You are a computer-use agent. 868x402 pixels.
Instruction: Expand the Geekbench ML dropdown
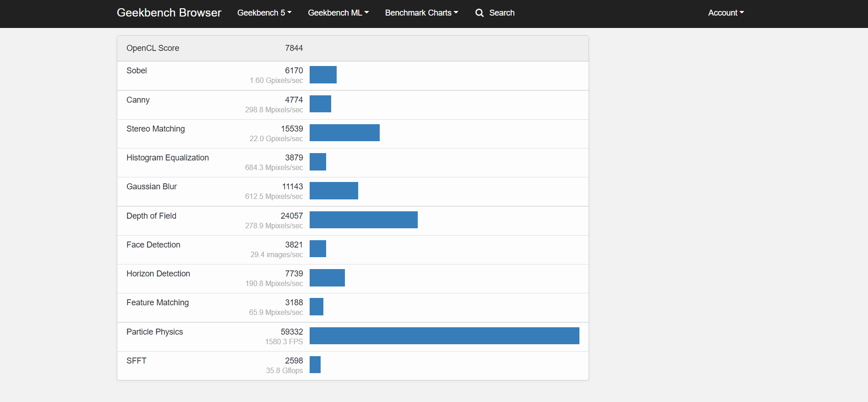pyautogui.click(x=338, y=13)
